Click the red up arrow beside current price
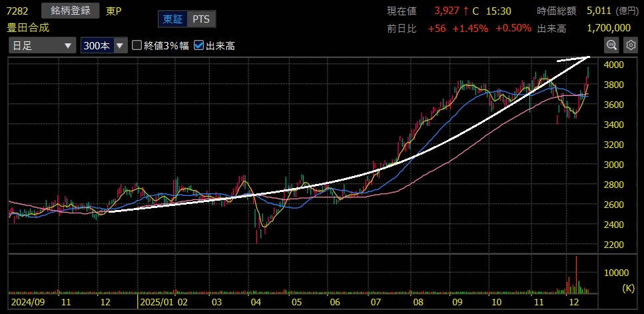Screen dimensions: 644x314 pyautogui.click(x=466, y=11)
